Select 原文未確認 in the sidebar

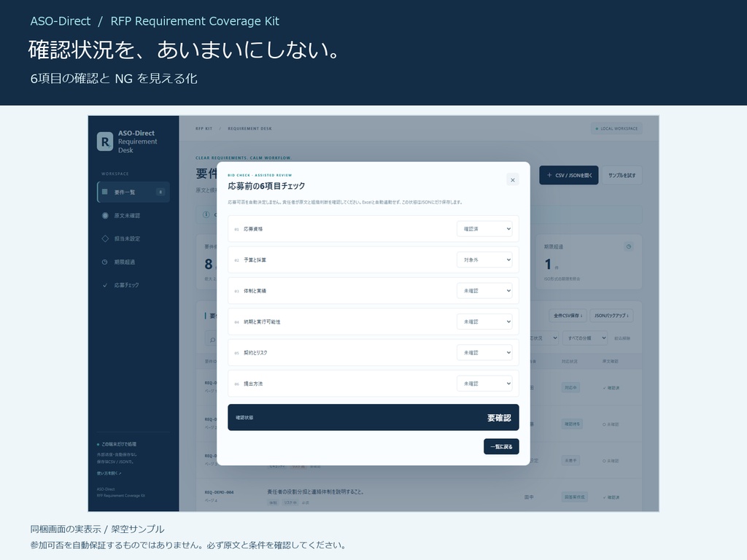point(133,215)
